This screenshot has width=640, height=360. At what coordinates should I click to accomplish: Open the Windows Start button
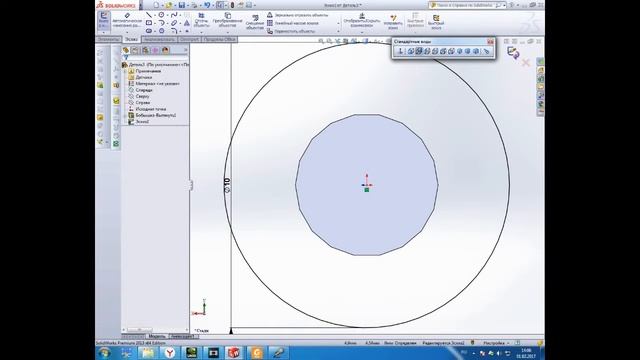tap(104, 353)
